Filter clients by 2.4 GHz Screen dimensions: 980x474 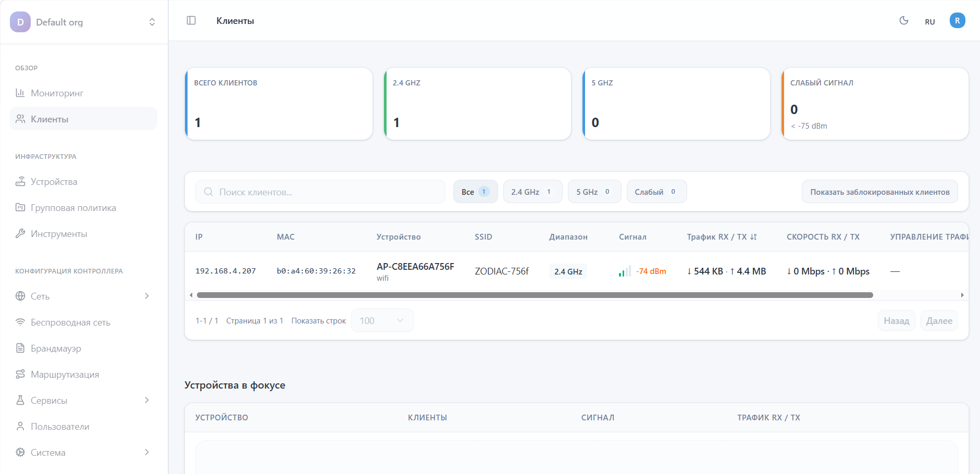[x=532, y=192]
